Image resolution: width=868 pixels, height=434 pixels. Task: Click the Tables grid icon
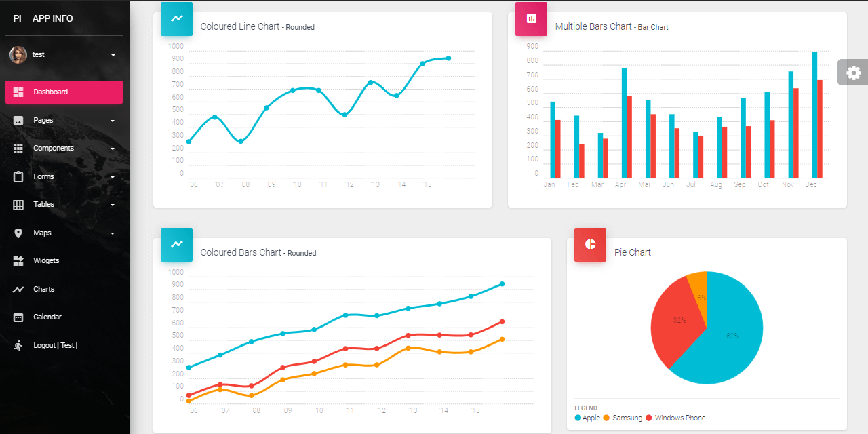(x=18, y=204)
